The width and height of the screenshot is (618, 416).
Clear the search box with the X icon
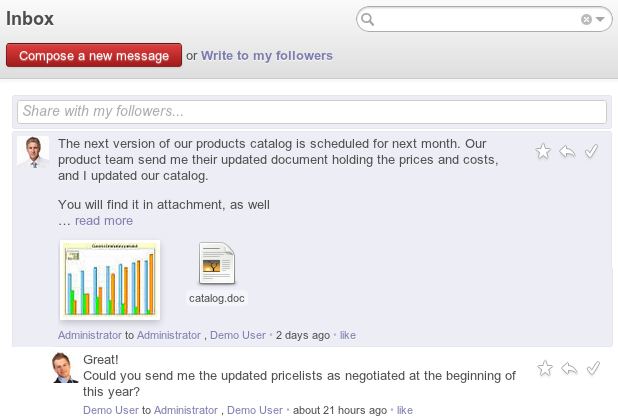[587, 19]
